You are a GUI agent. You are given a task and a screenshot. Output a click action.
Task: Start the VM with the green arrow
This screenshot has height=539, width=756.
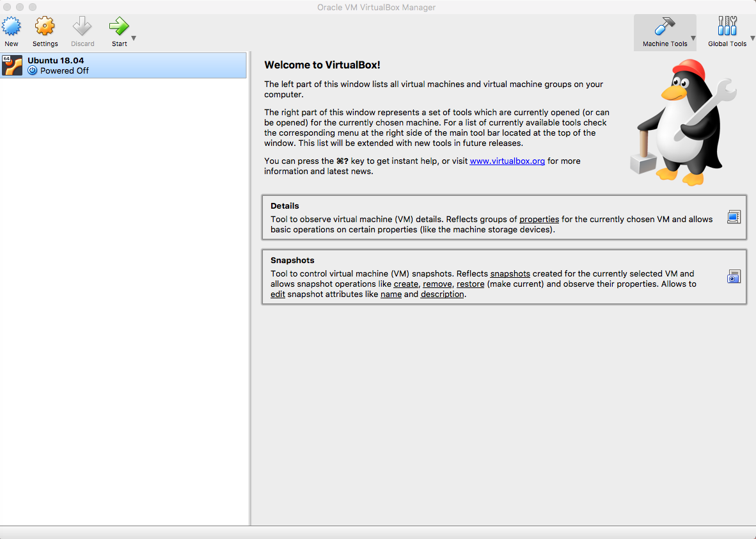point(119,26)
